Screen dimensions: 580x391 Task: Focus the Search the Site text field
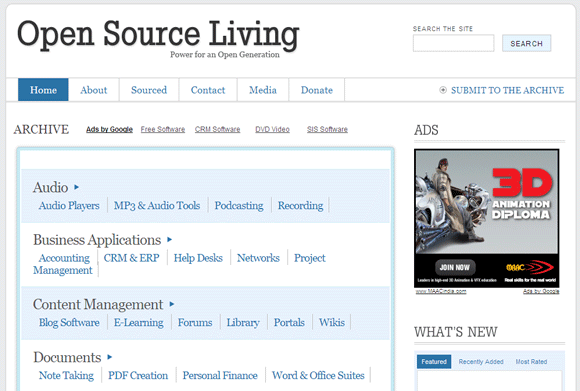point(453,43)
